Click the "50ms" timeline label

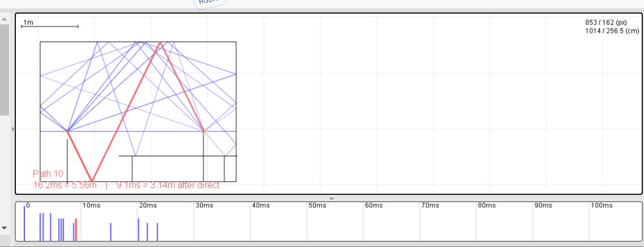tap(317, 205)
